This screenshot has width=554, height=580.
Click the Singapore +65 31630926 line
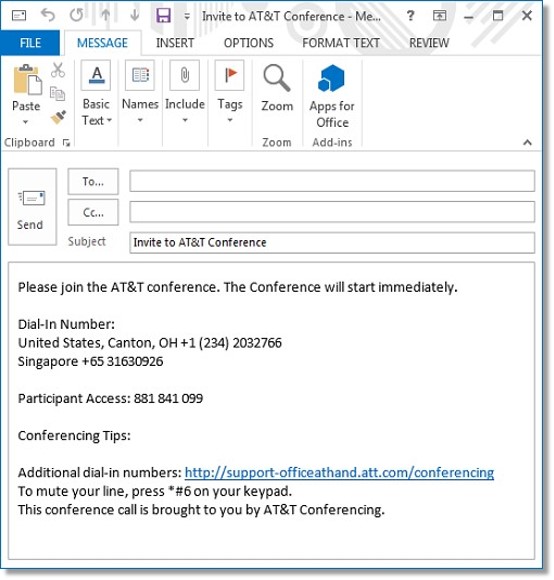click(x=90, y=361)
